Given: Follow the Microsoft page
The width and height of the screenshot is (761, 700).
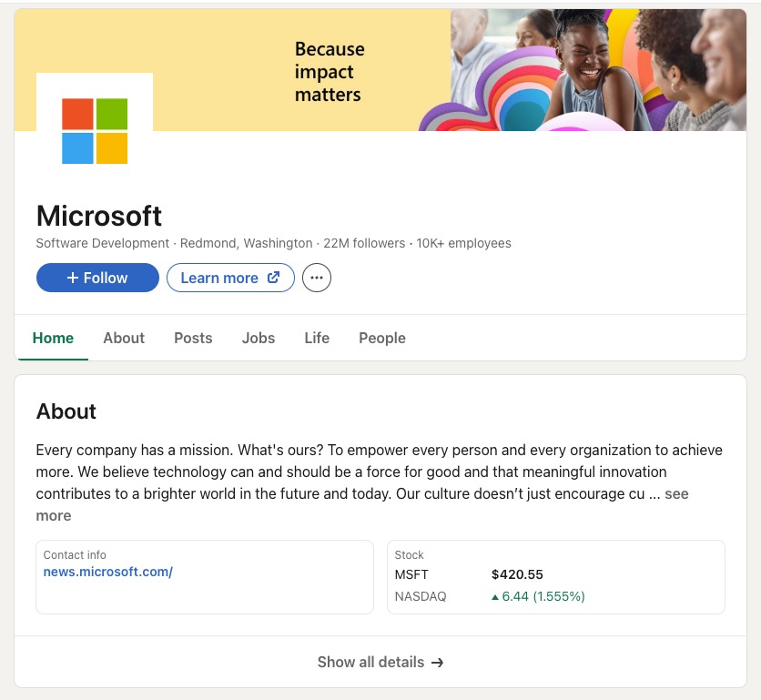Looking at the screenshot, I should point(97,278).
